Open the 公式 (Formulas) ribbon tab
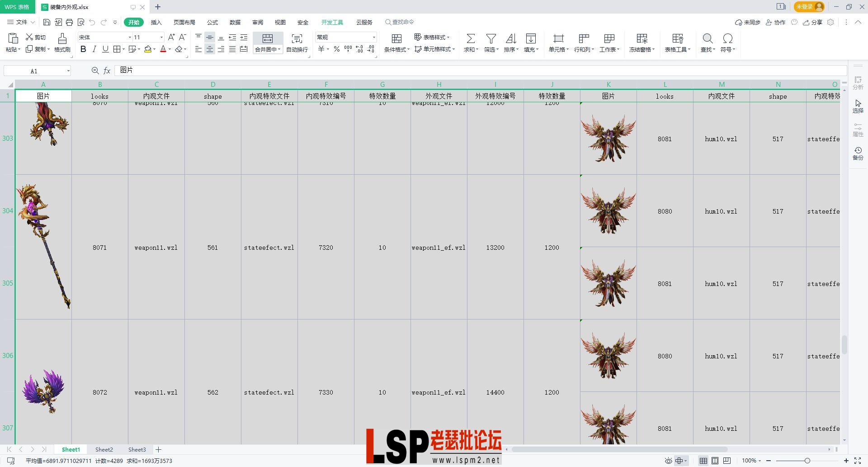Image resolution: width=868 pixels, height=467 pixels. point(212,22)
